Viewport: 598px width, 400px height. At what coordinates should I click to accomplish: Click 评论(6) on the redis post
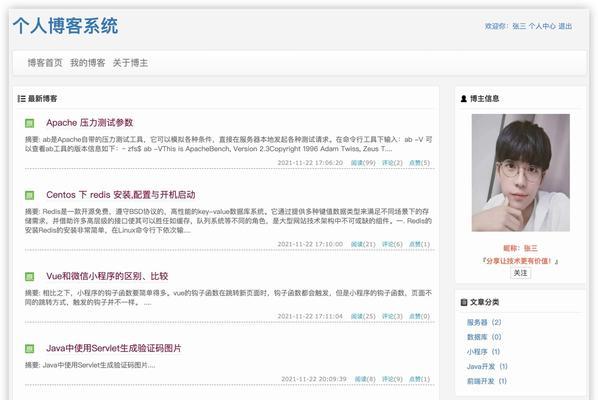pyautogui.click(x=392, y=244)
